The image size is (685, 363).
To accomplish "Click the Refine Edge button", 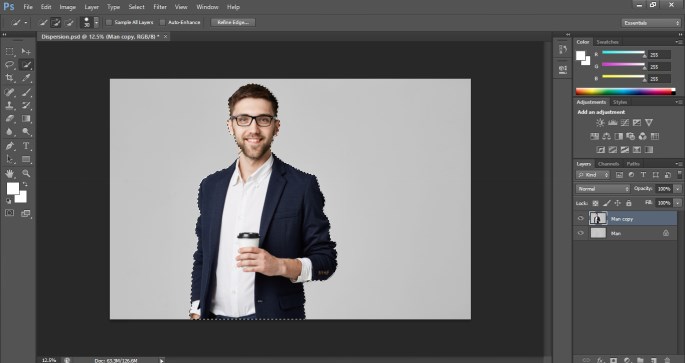I will [x=233, y=22].
